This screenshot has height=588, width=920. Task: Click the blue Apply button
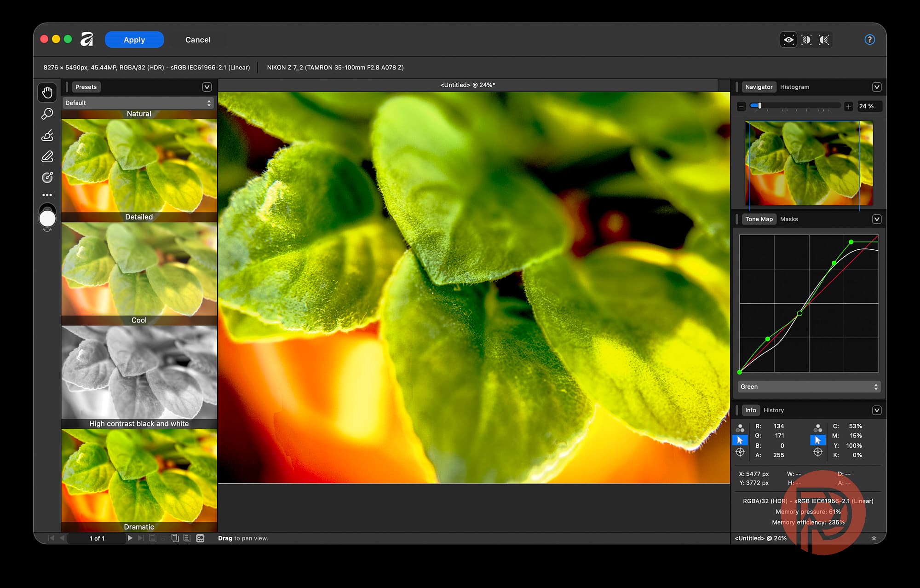[134, 40]
